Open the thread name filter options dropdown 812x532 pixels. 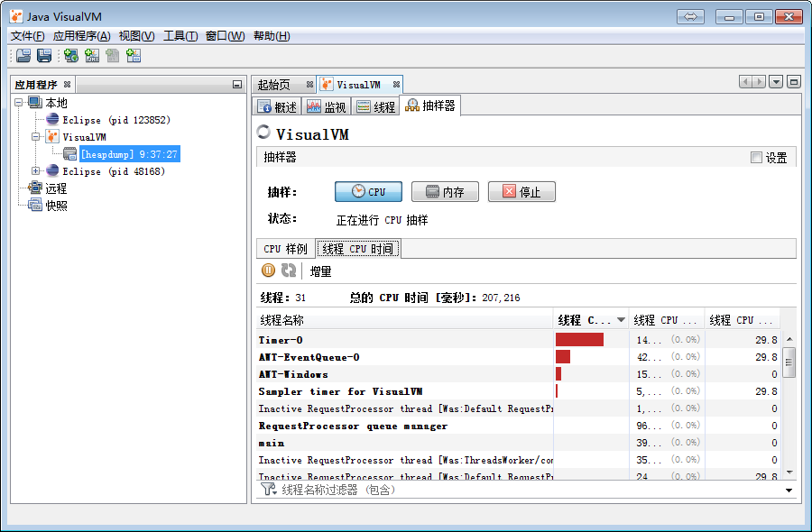click(x=789, y=491)
